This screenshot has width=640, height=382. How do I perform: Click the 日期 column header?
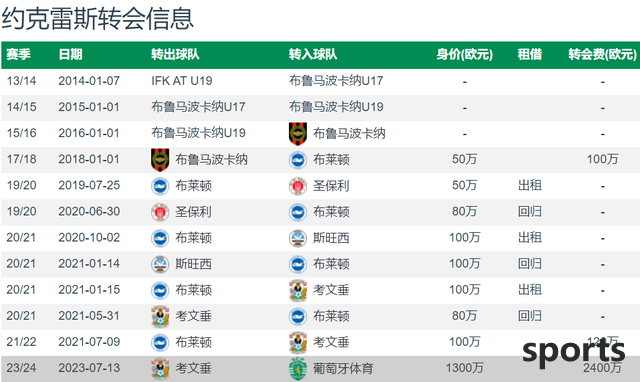click(x=70, y=54)
